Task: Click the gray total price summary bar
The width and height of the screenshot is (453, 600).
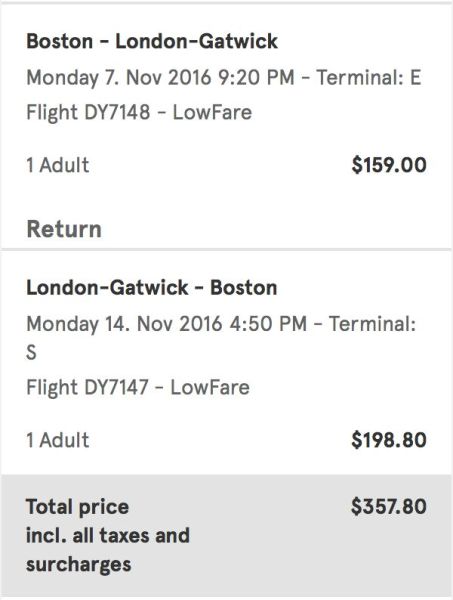Action: pos(226,535)
